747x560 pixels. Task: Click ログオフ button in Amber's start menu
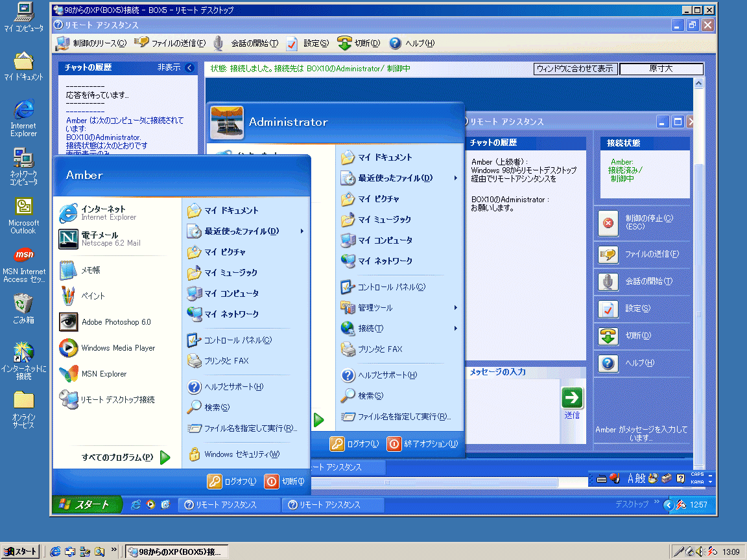point(231,482)
